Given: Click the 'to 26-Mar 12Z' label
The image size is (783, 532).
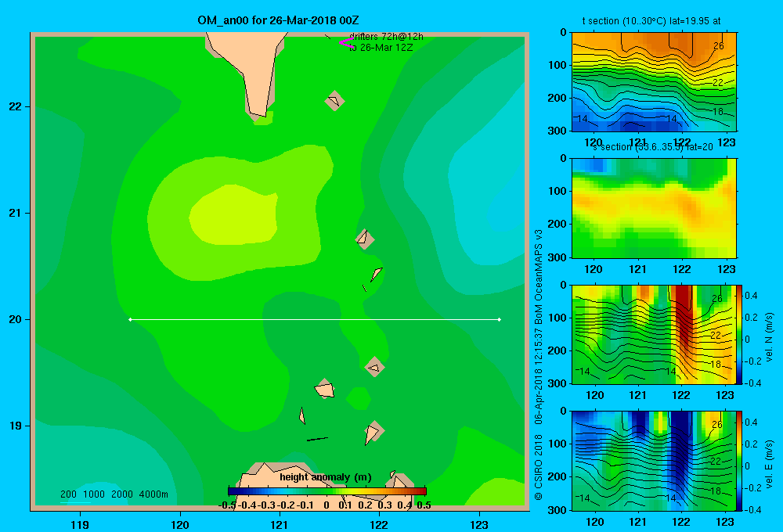Looking at the screenshot, I should 381,48.
